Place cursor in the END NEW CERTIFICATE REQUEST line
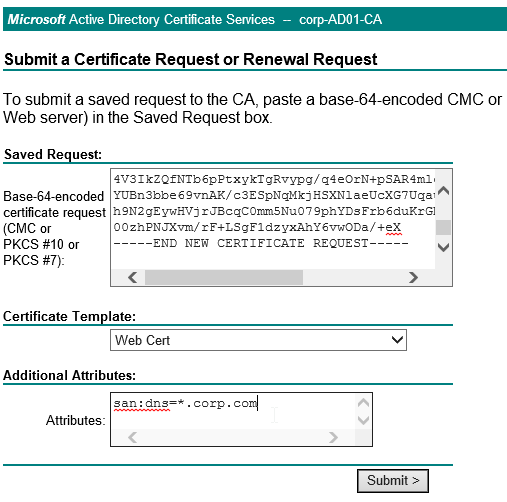 (x=261, y=243)
